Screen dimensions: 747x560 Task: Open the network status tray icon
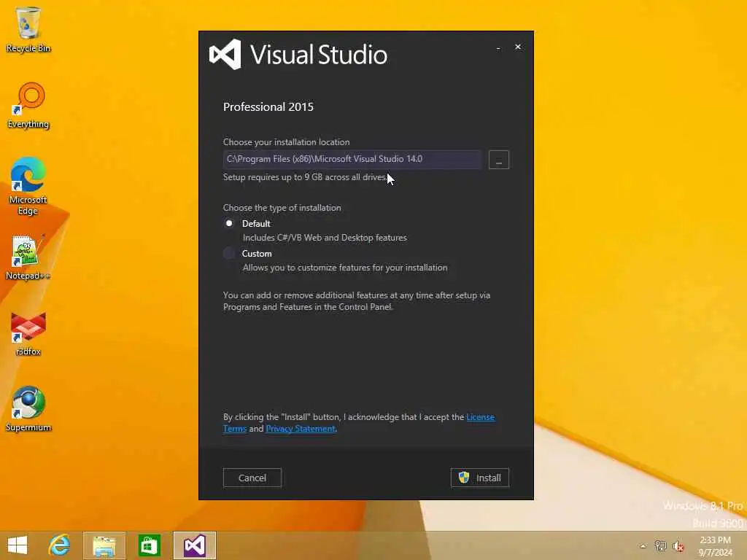tap(660, 546)
